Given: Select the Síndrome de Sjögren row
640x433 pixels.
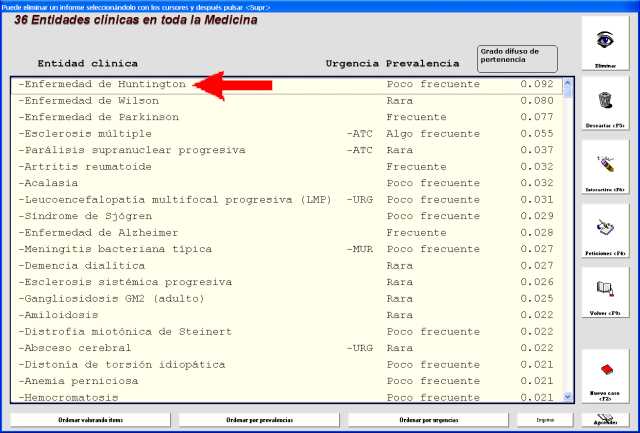Looking at the screenshot, I should coord(287,216).
